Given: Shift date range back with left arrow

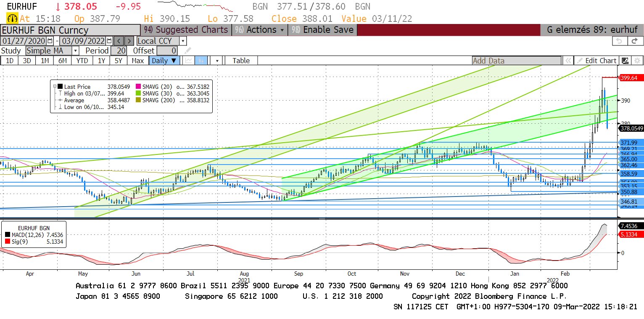Looking at the screenshot, I should click(x=119, y=41).
